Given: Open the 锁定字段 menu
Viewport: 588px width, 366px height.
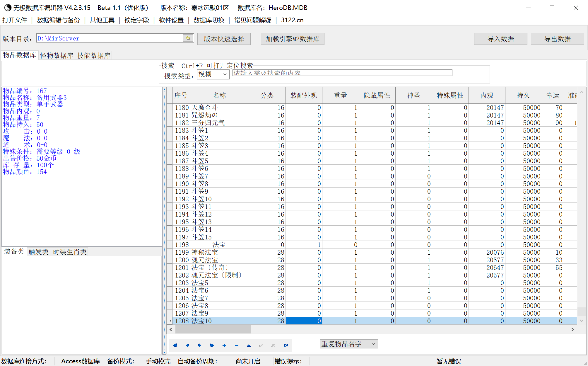Looking at the screenshot, I should (x=137, y=20).
